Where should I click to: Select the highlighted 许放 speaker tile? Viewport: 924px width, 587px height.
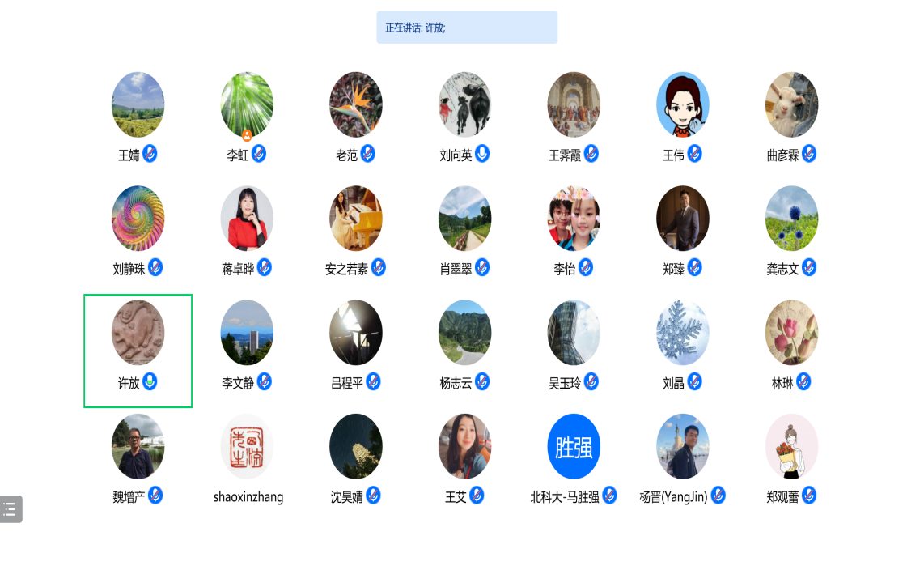(x=138, y=351)
